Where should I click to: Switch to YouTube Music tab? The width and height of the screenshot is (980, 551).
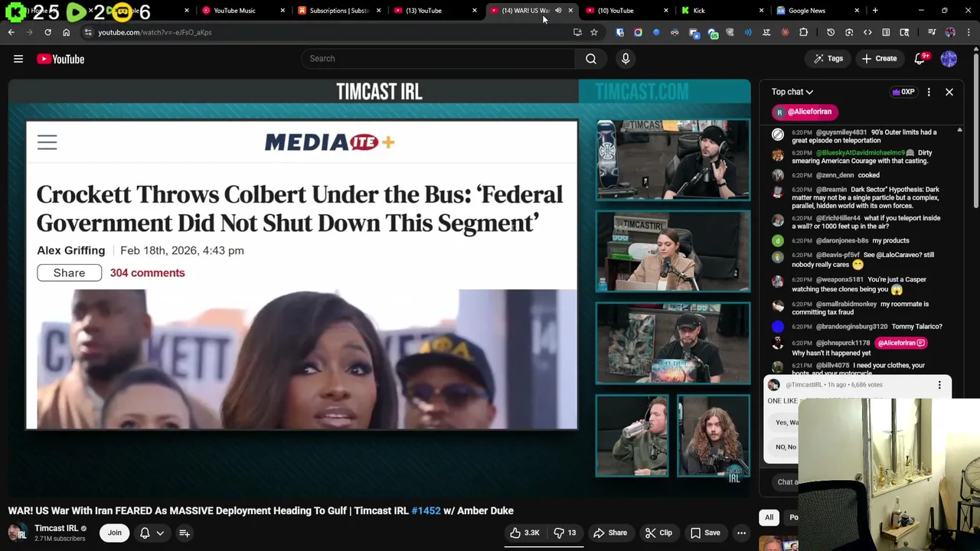coord(242,11)
